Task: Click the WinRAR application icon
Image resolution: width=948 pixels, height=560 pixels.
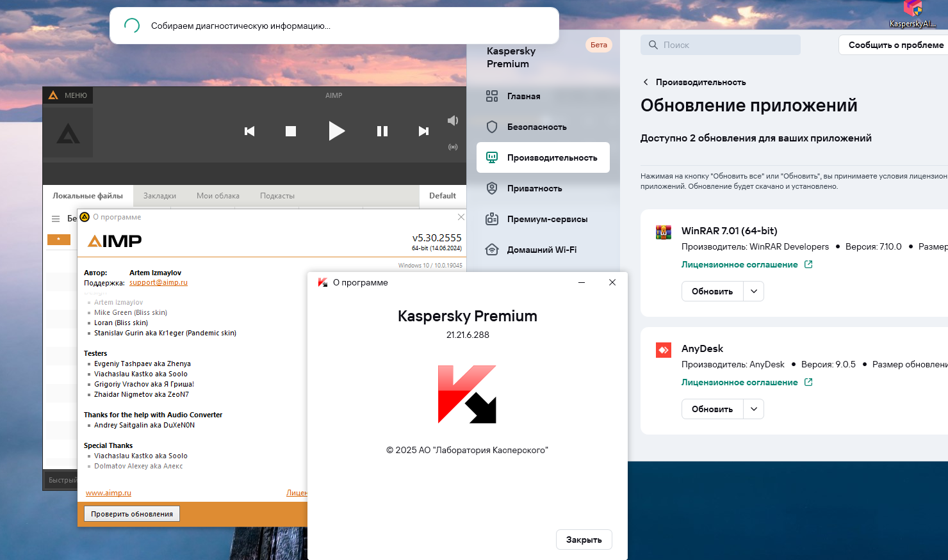Action: (664, 232)
